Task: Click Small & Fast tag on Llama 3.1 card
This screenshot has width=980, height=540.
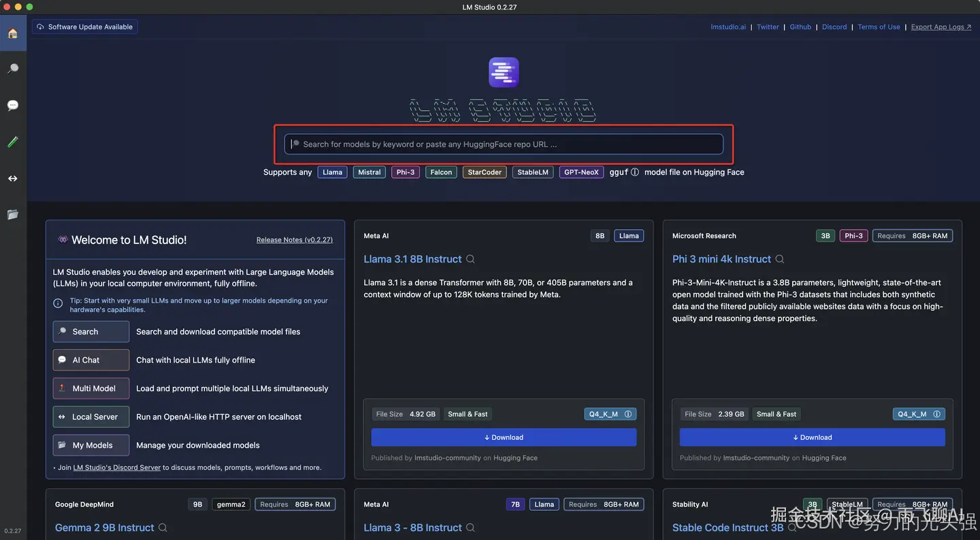Action: [x=468, y=414]
